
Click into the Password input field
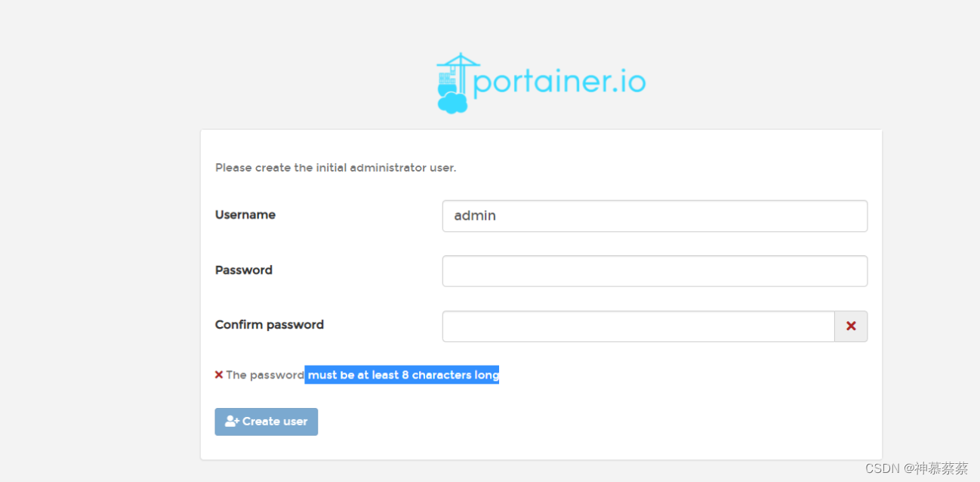coord(654,271)
